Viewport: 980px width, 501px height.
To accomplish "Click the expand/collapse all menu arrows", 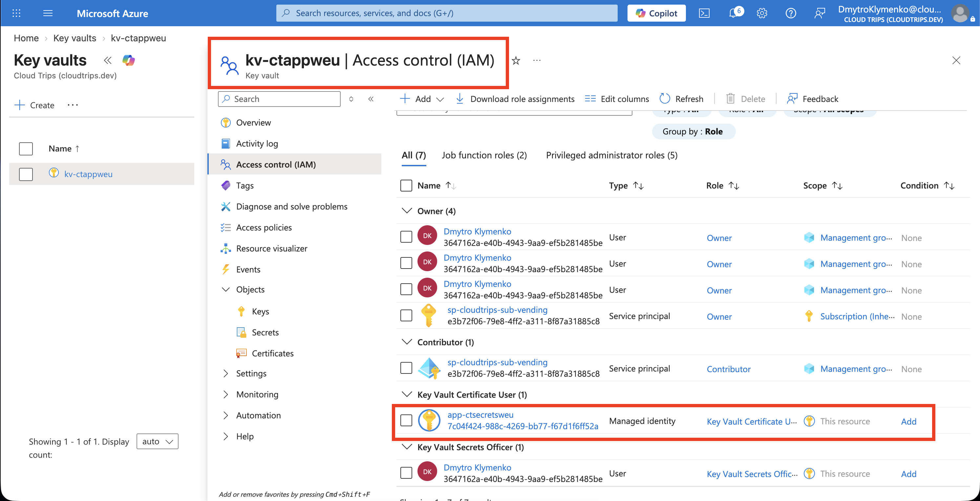I will pos(351,99).
